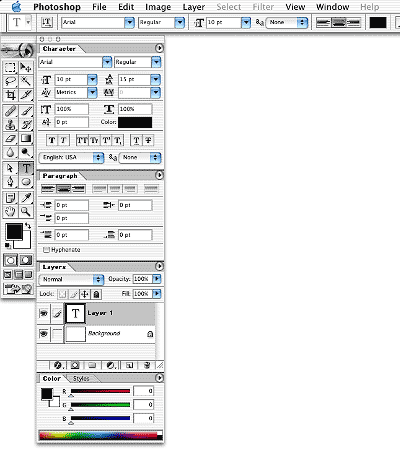Select the Move tool
The width and height of the screenshot is (400, 450).
(26, 68)
